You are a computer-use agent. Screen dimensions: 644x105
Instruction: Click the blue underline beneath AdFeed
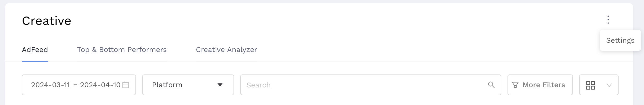35,61
